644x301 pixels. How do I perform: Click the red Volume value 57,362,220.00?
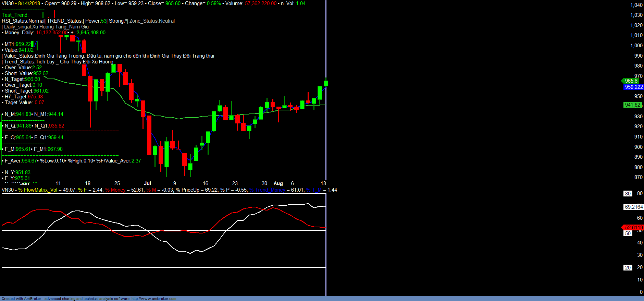tap(260, 3)
